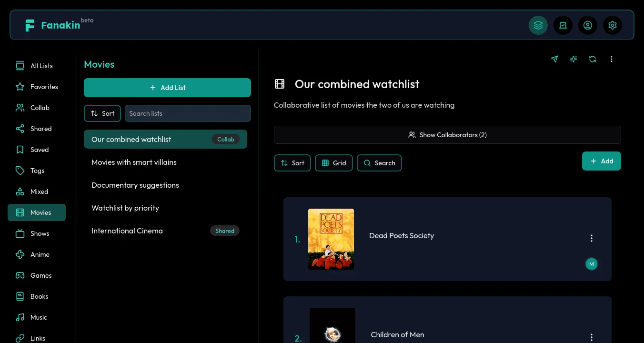Viewport: 644px width, 343px height.
Task: Open the settings gear icon
Action: (x=613, y=25)
